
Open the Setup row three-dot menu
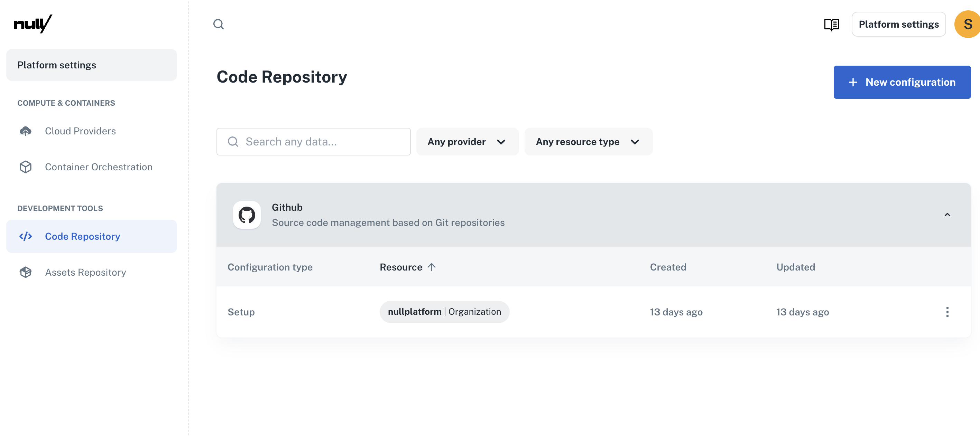point(947,312)
